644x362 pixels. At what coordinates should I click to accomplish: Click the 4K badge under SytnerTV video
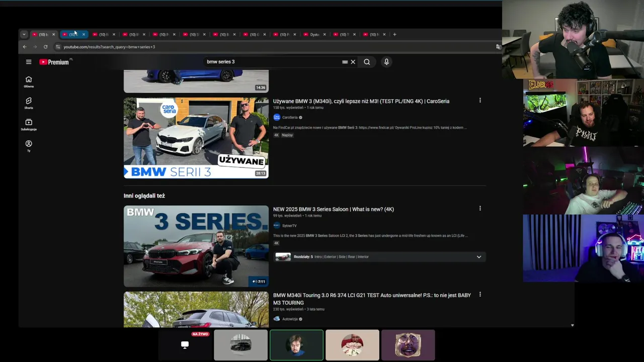pos(276,243)
